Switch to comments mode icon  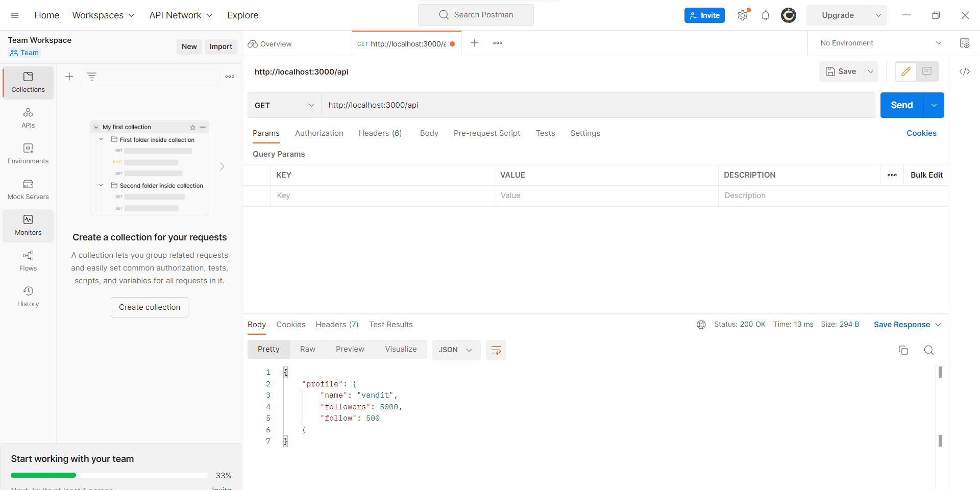coord(927,71)
